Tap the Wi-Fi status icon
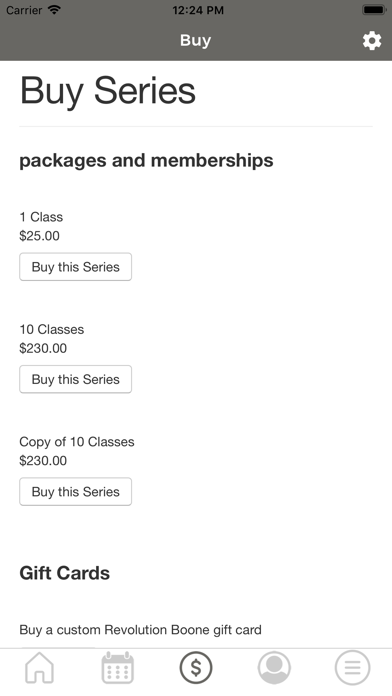Image resolution: width=392 pixels, height=696 pixels. [55, 10]
